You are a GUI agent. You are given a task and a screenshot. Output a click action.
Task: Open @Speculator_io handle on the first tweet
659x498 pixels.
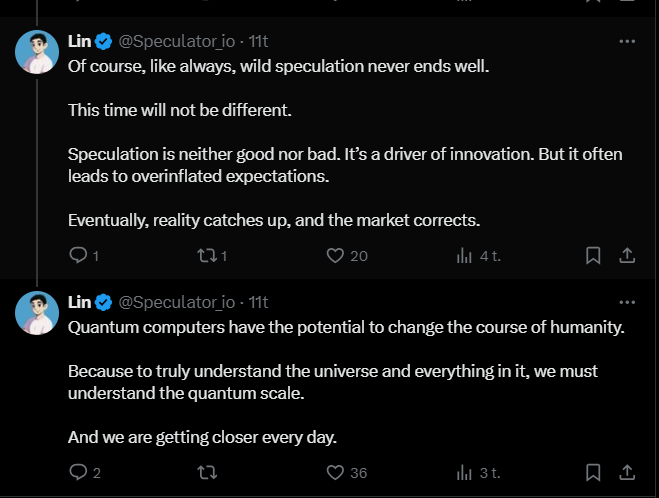[177, 41]
